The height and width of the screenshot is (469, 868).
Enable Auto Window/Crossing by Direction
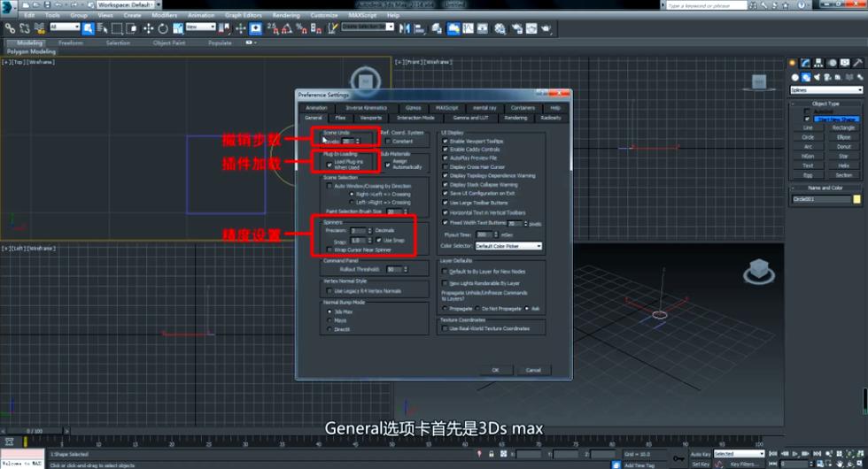tap(329, 187)
